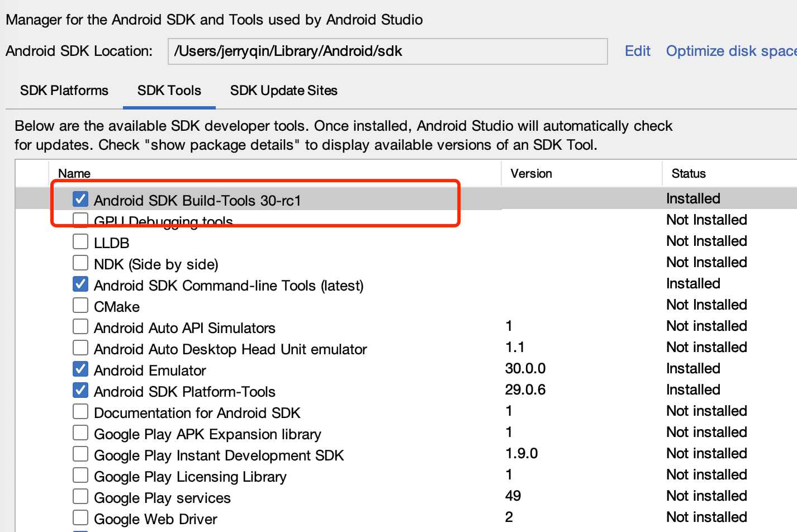The height and width of the screenshot is (532, 797).
Task: Select Android SDK Platform-Tools label
Action: pos(184,392)
